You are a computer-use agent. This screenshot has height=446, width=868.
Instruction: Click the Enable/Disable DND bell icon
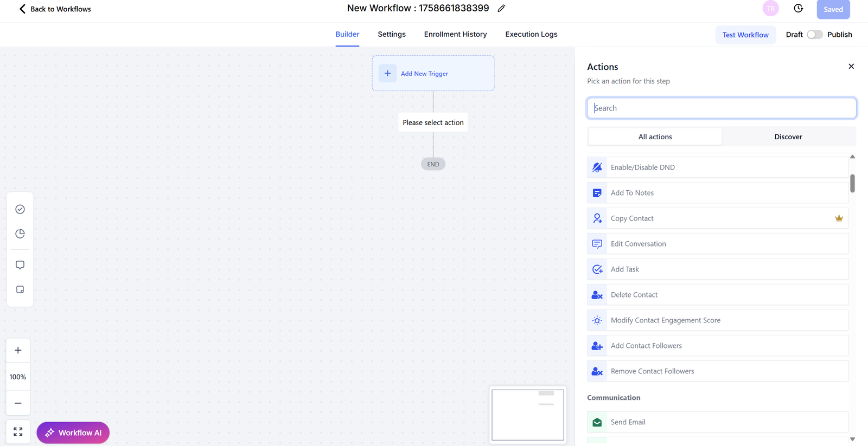click(597, 167)
